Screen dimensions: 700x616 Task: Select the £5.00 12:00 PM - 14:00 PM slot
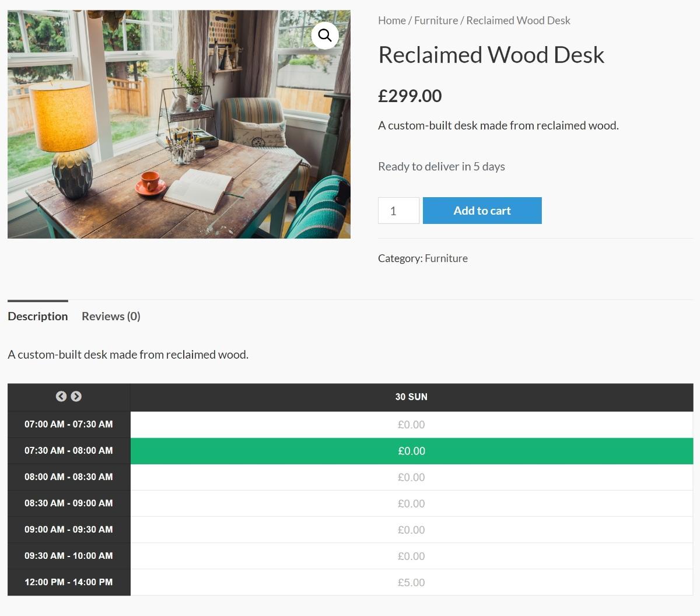click(x=411, y=582)
